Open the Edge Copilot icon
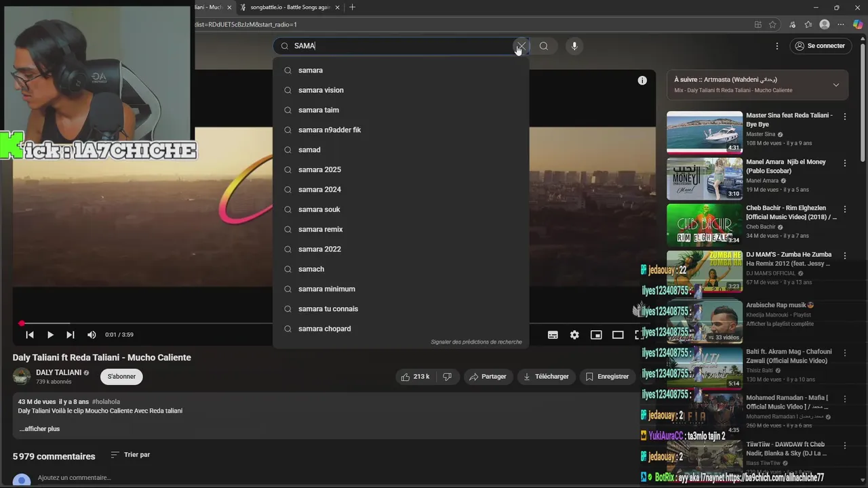The image size is (868, 488). (858, 24)
